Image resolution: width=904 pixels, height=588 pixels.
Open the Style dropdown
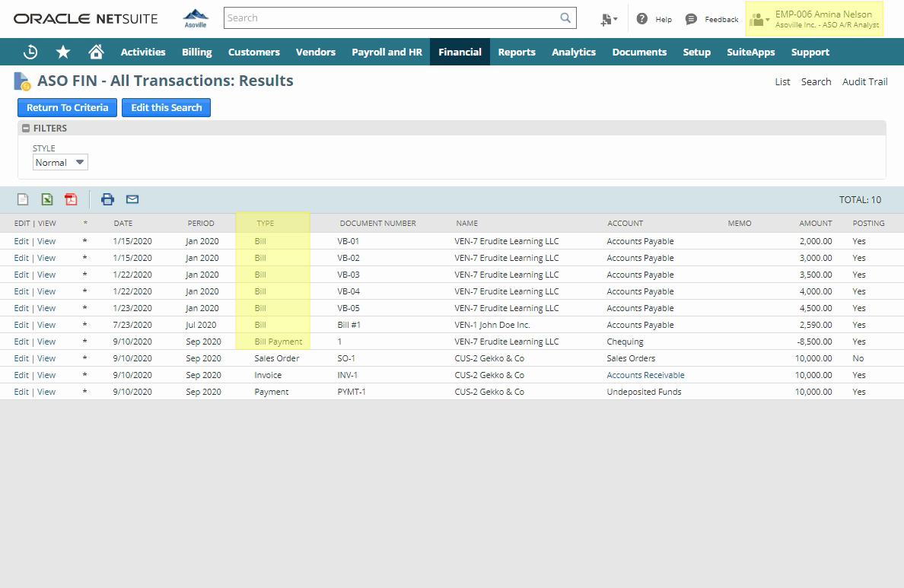[60, 163]
